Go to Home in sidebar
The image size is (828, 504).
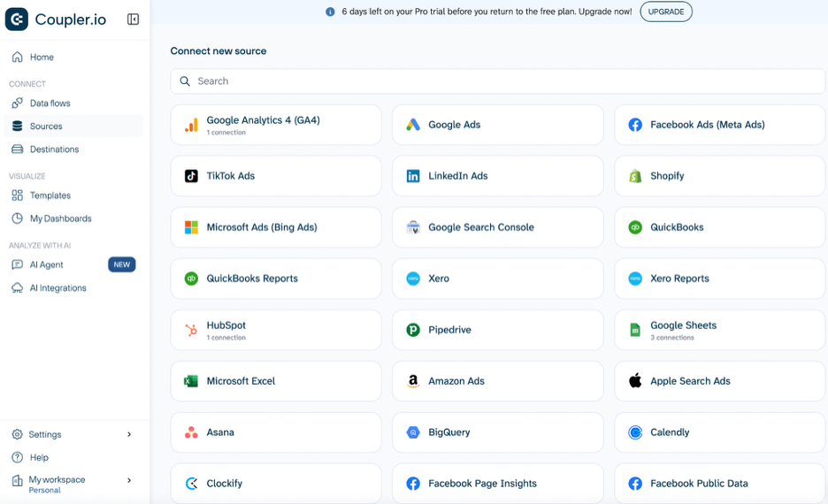pyautogui.click(x=73, y=57)
